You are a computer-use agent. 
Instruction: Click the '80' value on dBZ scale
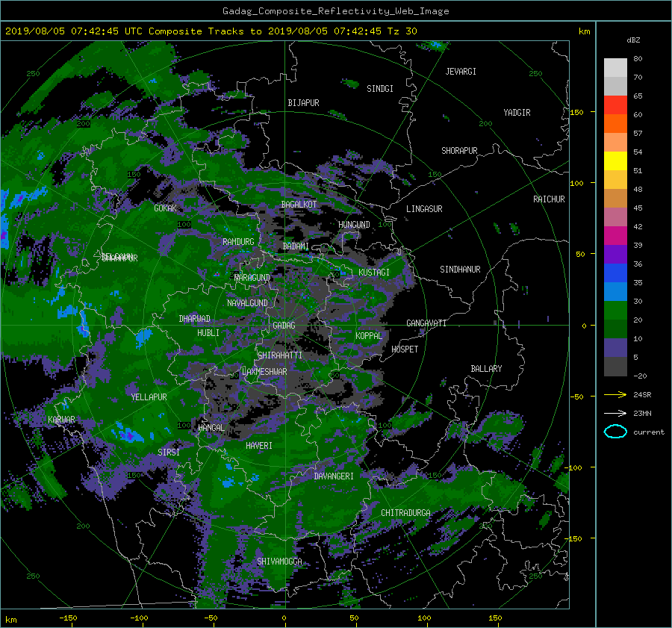[x=638, y=59]
